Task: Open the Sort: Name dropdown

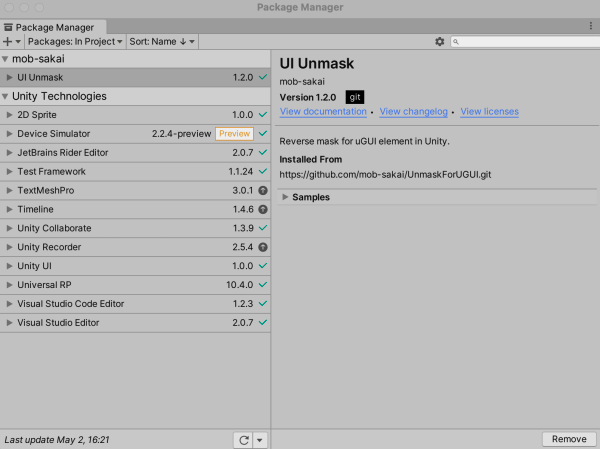Action: tap(162, 41)
